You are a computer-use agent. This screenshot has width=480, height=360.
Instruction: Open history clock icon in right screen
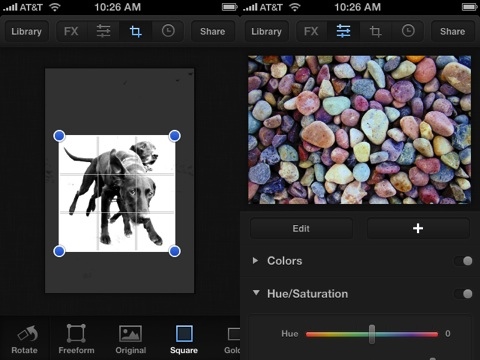[408, 31]
